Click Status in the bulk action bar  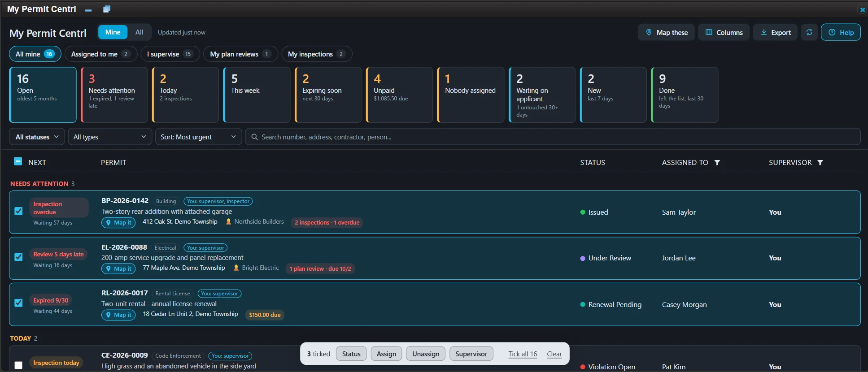tap(351, 354)
